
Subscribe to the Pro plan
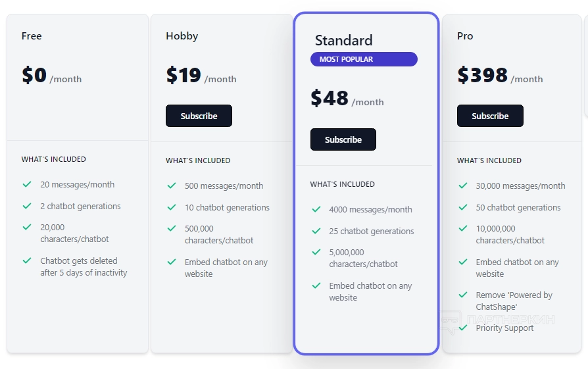click(x=490, y=116)
